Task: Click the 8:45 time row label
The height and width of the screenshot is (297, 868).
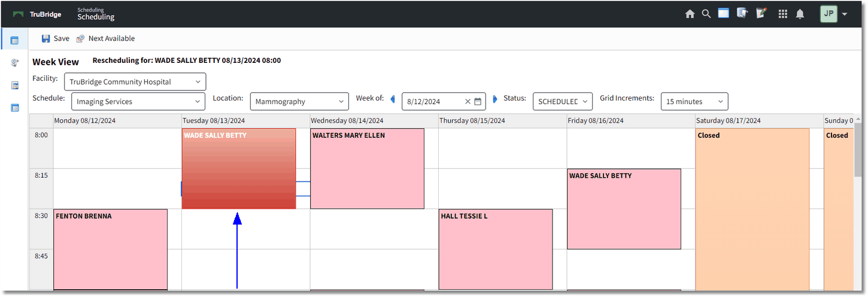Action: click(x=41, y=256)
